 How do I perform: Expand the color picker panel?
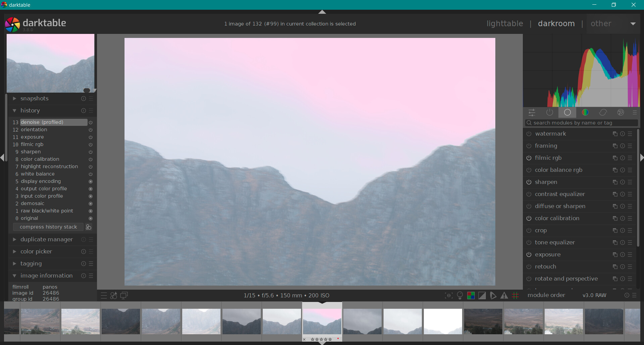[14, 251]
